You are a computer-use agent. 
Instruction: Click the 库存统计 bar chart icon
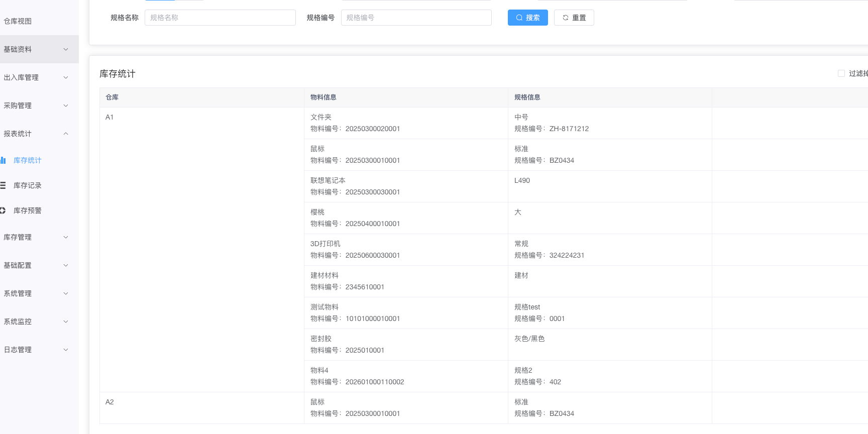click(x=3, y=160)
